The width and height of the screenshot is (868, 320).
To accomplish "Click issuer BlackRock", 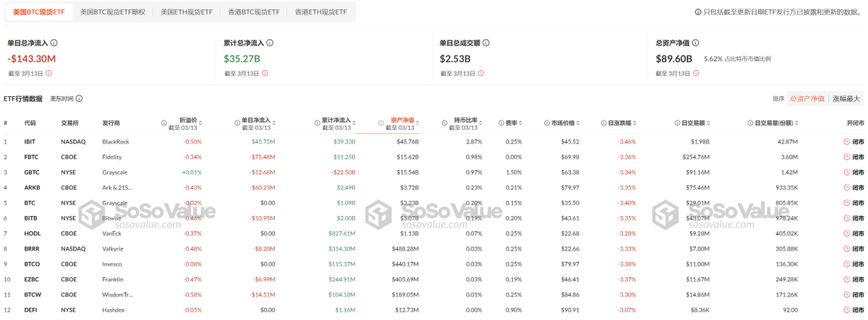I will 116,142.
